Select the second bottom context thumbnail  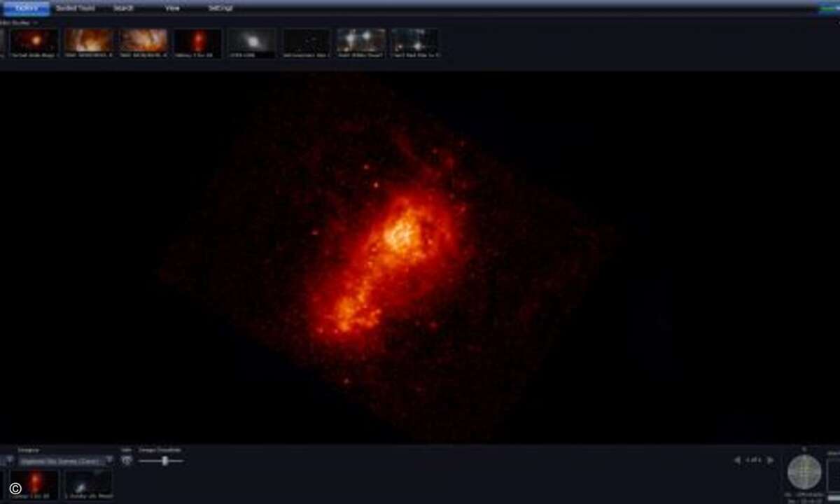tap(89, 484)
